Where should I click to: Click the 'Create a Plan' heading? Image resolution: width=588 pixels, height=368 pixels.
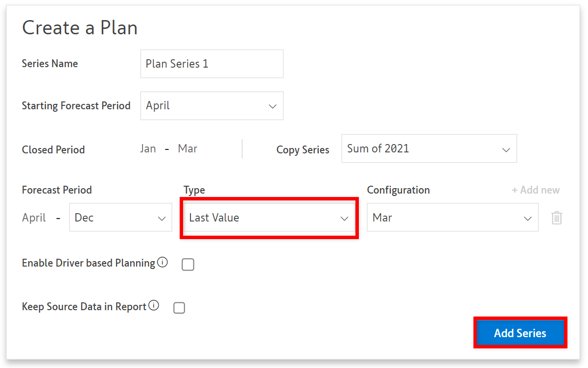point(80,28)
